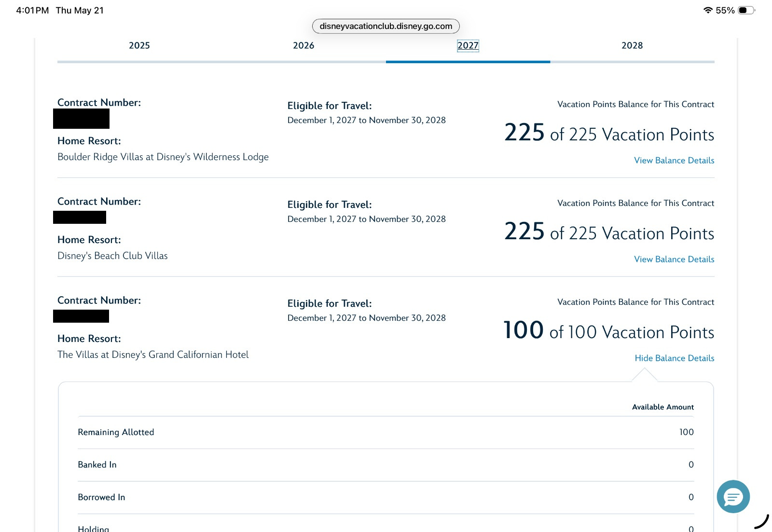Switch to the 2026 use year tab
This screenshot has height=532, width=772.
click(303, 45)
